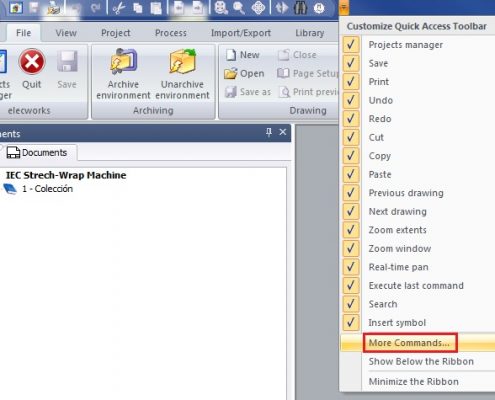Disable Insert symbol quick access item
This screenshot has width=495, height=400.
(x=351, y=322)
